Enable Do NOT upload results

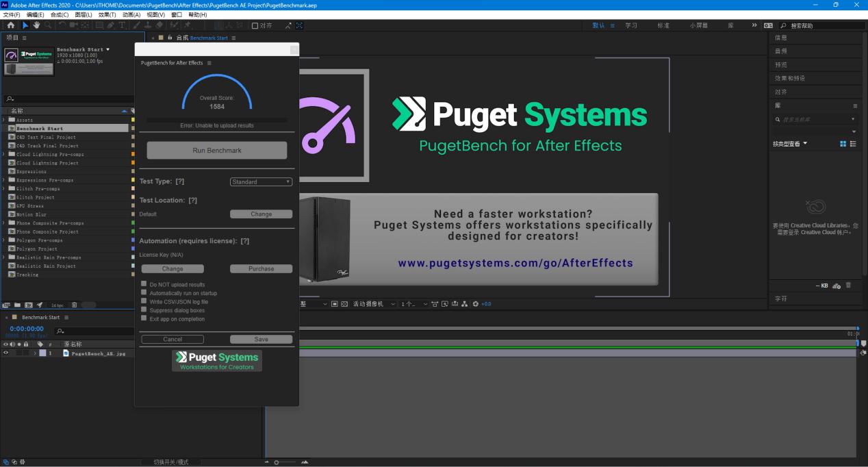click(143, 283)
